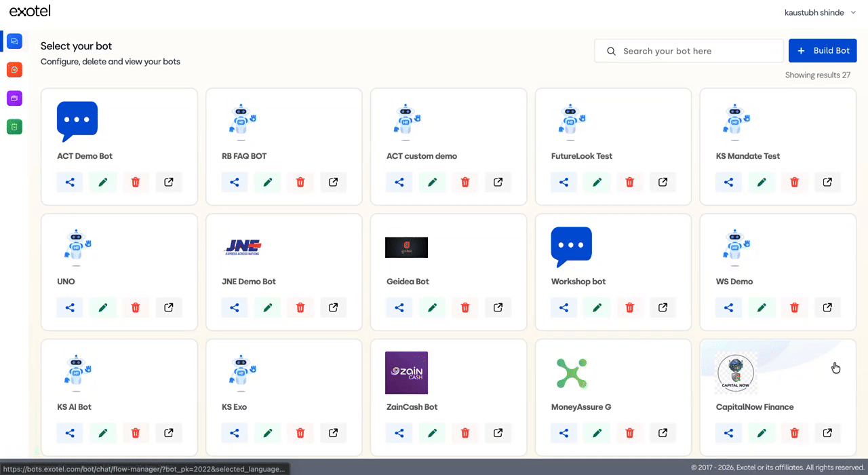868x475 pixels.
Task: Open Geidea Bot externally
Action: point(498,307)
